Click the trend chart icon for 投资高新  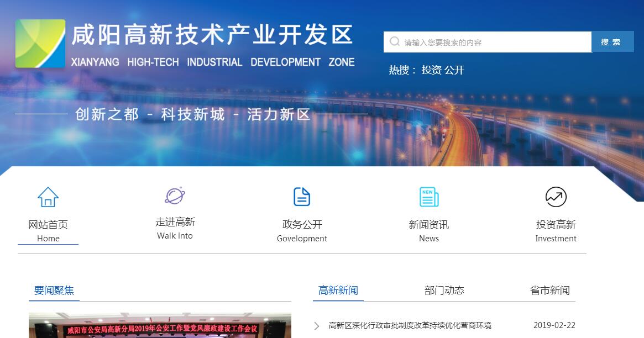point(556,197)
